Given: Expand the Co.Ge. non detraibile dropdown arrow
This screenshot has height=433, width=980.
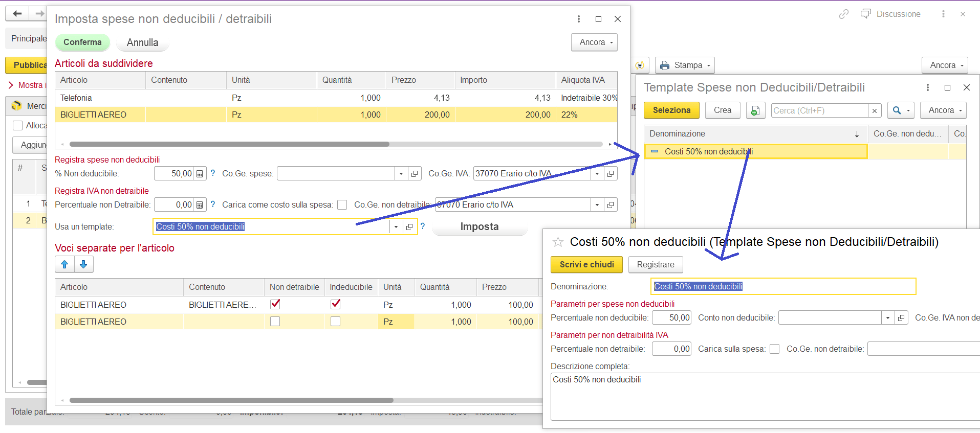Looking at the screenshot, I should pyautogui.click(x=597, y=205).
